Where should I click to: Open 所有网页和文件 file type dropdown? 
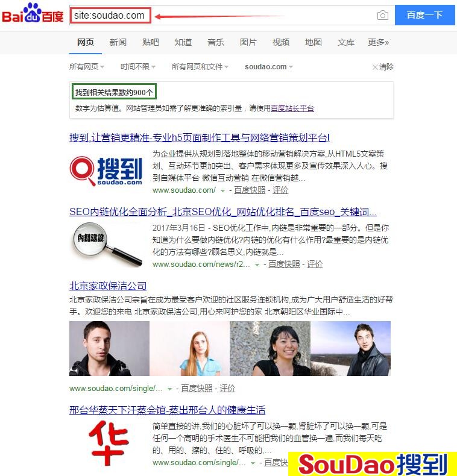point(200,66)
